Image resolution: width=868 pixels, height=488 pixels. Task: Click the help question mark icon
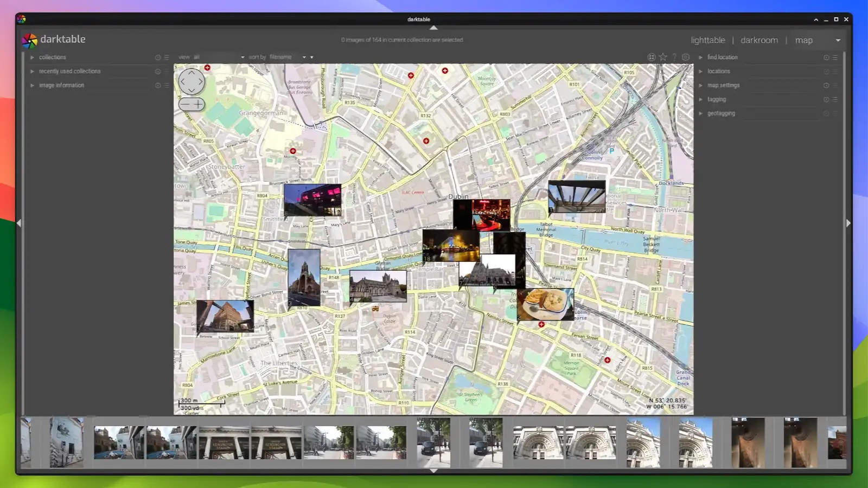tap(674, 57)
